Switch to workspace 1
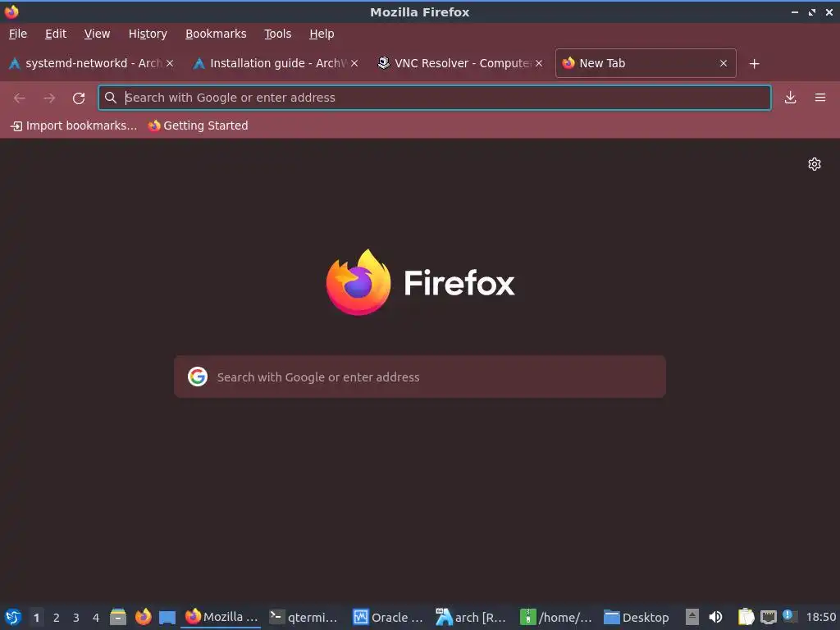The width and height of the screenshot is (840, 630). pos(36,617)
